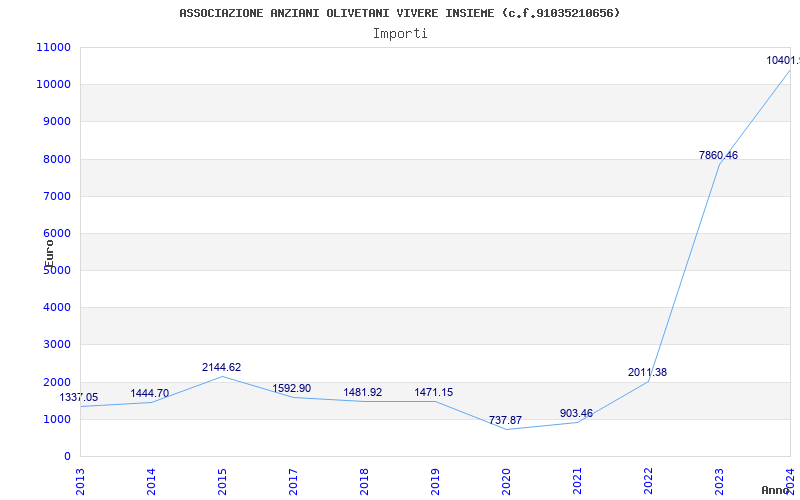800x500 pixels.
Task: Click the 2144.62 peak value label
Action: click(221, 367)
